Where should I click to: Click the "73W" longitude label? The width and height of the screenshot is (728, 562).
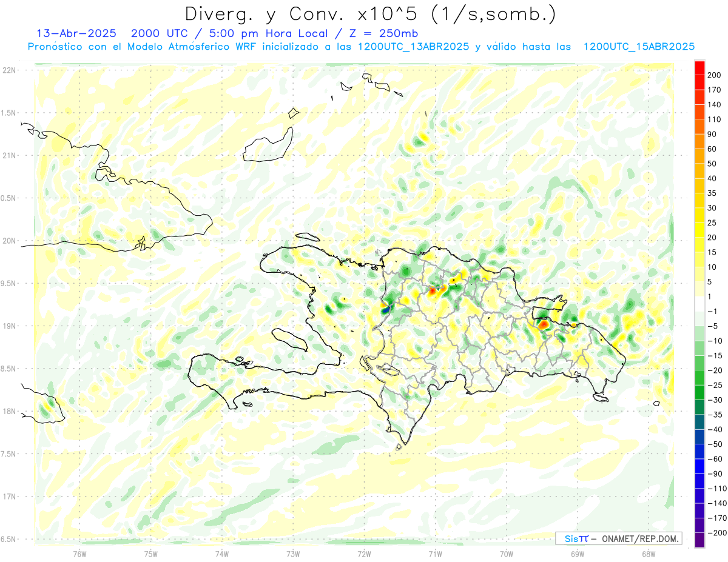click(x=293, y=553)
